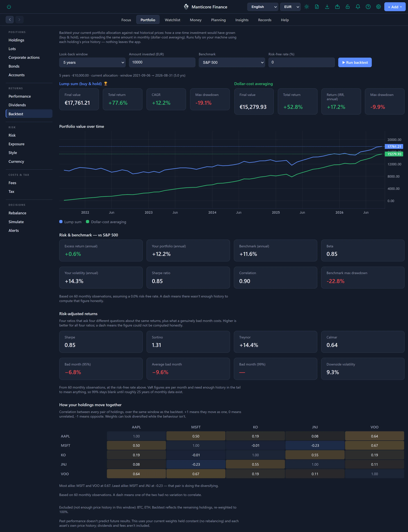Expand the Look-back window 5 years dropdown
This screenshot has width=408, height=532.
coord(92,62)
